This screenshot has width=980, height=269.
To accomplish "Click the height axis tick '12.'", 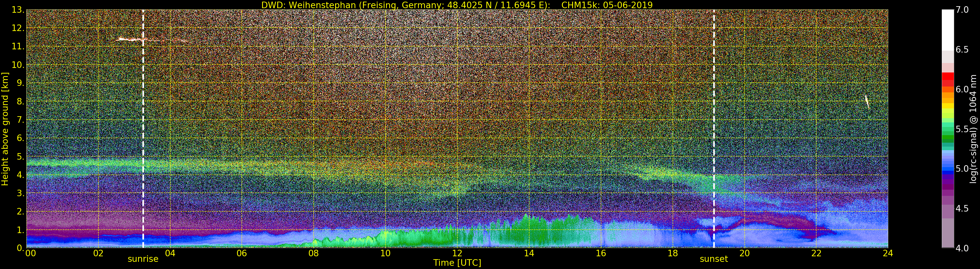I will coord(18,28).
